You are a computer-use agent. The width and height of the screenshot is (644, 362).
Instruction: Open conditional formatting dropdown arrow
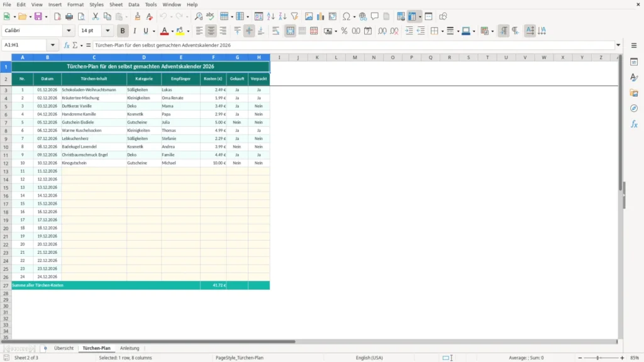(492, 31)
